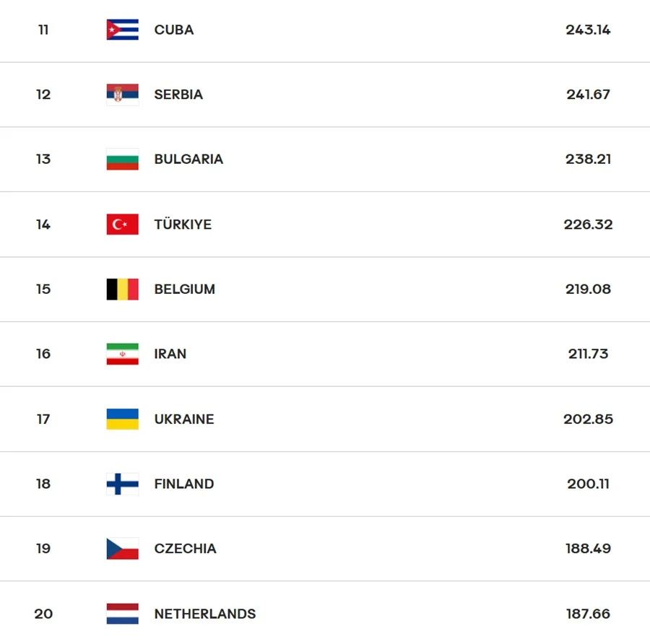The width and height of the screenshot is (650, 644).
Task: Select the Ukraine flag icon
Action: pos(122,419)
